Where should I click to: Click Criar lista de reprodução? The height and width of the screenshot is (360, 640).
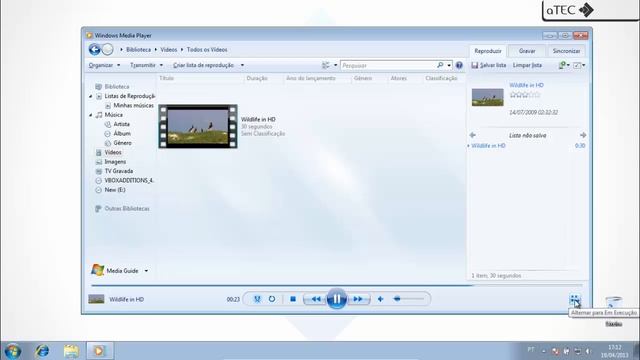(203, 65)
